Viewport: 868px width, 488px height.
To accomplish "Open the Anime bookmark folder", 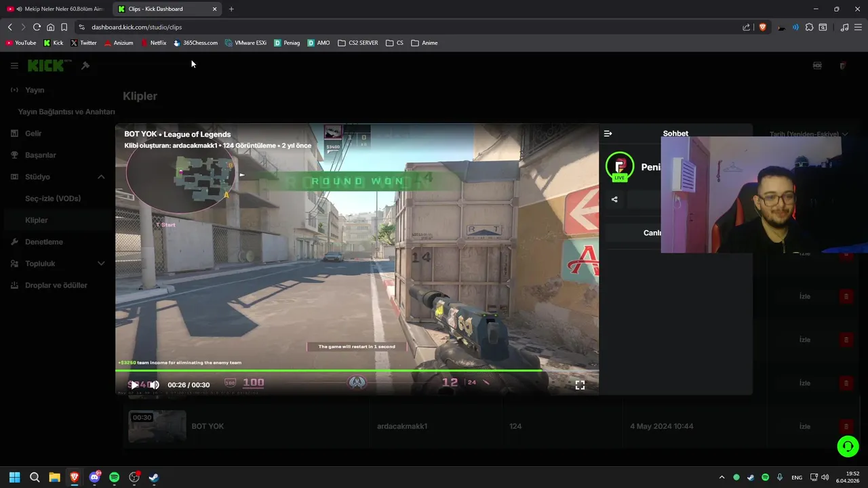I will 425,43.
